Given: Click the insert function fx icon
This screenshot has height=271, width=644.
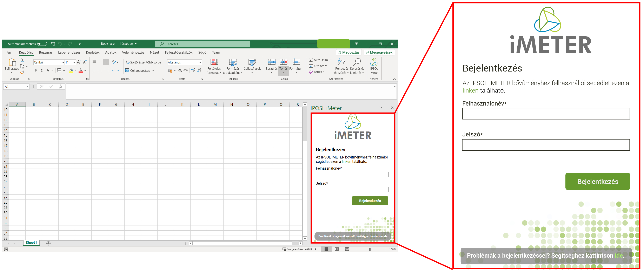Looking at the screenshot, I should [60, 87].
